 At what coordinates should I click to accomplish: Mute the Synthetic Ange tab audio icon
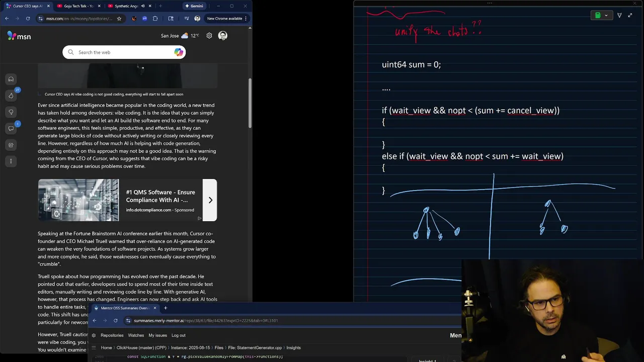[x=143, y=6]
